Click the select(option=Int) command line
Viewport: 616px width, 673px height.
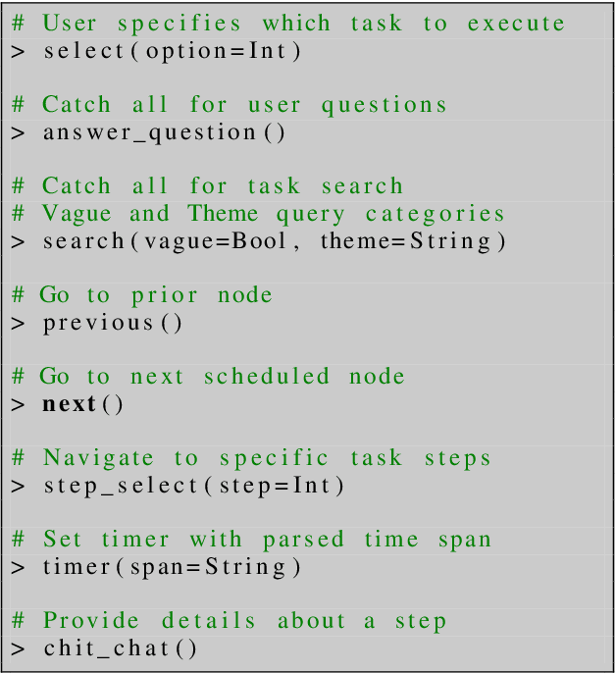pyautogui.click(x=172, y=50)
